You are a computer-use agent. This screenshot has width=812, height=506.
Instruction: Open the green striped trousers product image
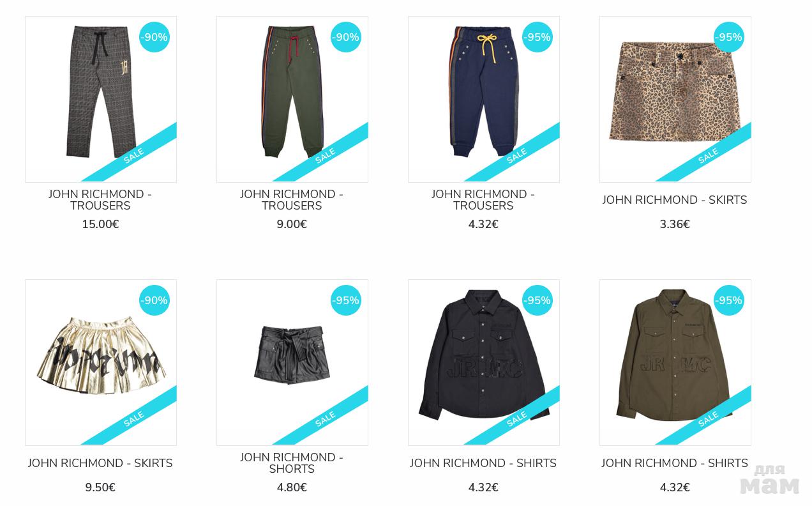click(292, 99)
